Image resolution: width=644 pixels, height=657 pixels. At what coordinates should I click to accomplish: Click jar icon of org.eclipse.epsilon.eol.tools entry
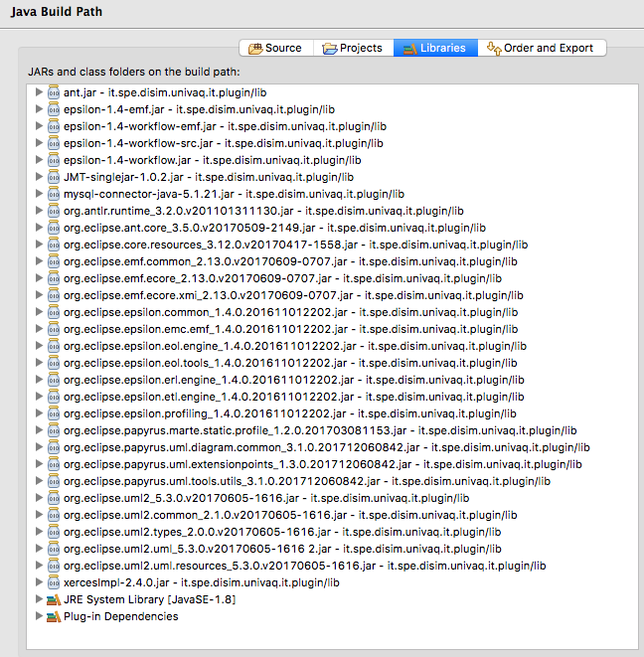point(54,363)
